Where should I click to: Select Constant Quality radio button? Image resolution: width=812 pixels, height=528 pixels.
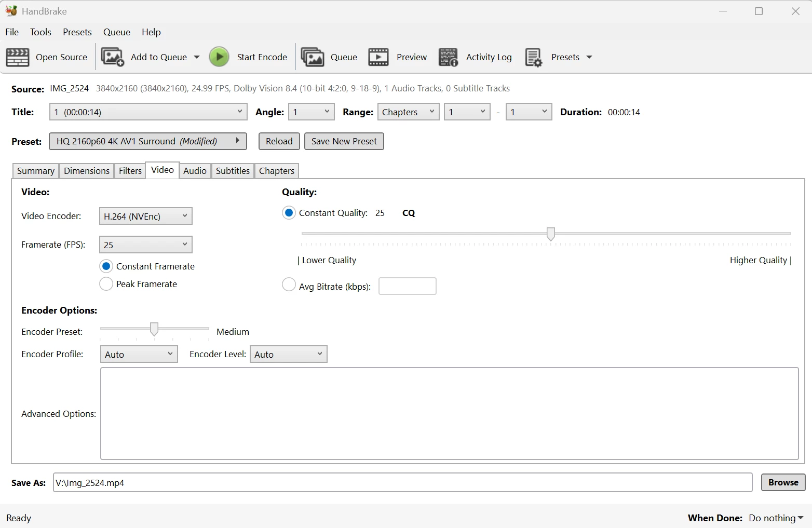pyautogui.click(x=289, y=213)
